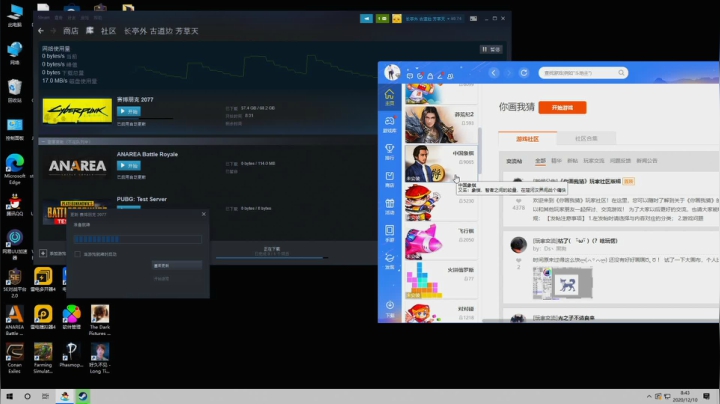Click cat drawing post thumbnail

pyautogui.click(x=562, y=283)
